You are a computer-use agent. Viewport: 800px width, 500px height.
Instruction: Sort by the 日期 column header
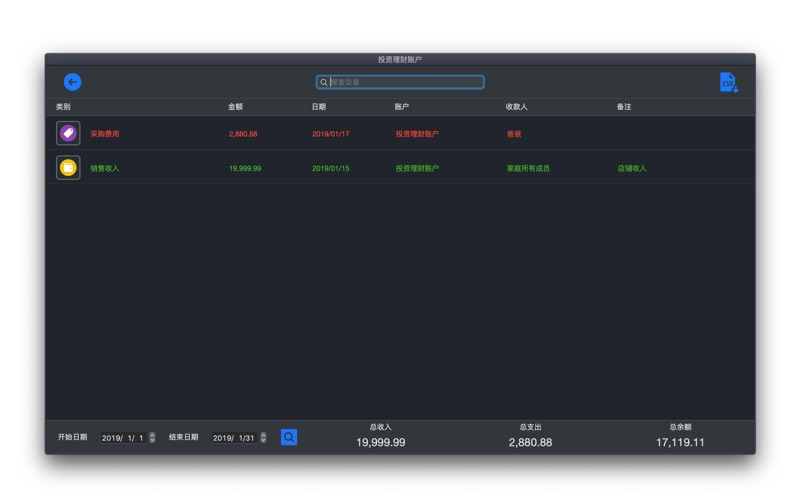click(x=319, y=107)
